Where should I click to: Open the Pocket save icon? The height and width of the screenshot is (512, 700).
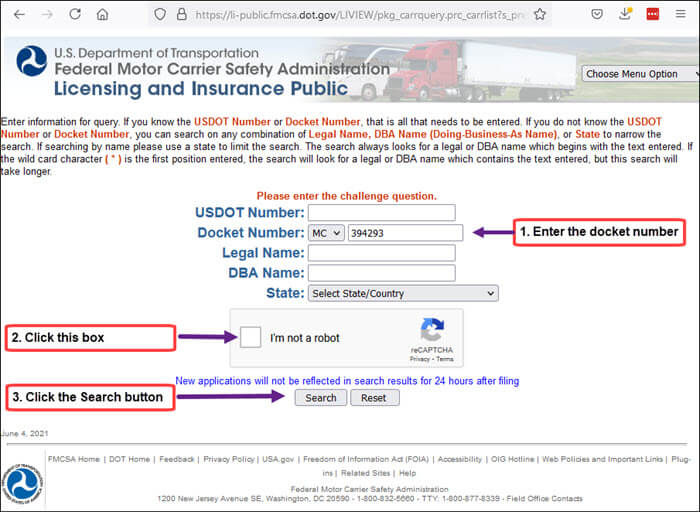point(597,14)
